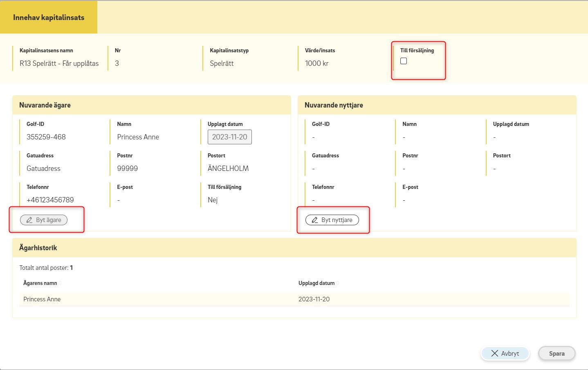Image resolution: width=588 pixels, height=370 pixels.
Task: Tick the Till försäljning checkbox
Action: click(404, 61)
